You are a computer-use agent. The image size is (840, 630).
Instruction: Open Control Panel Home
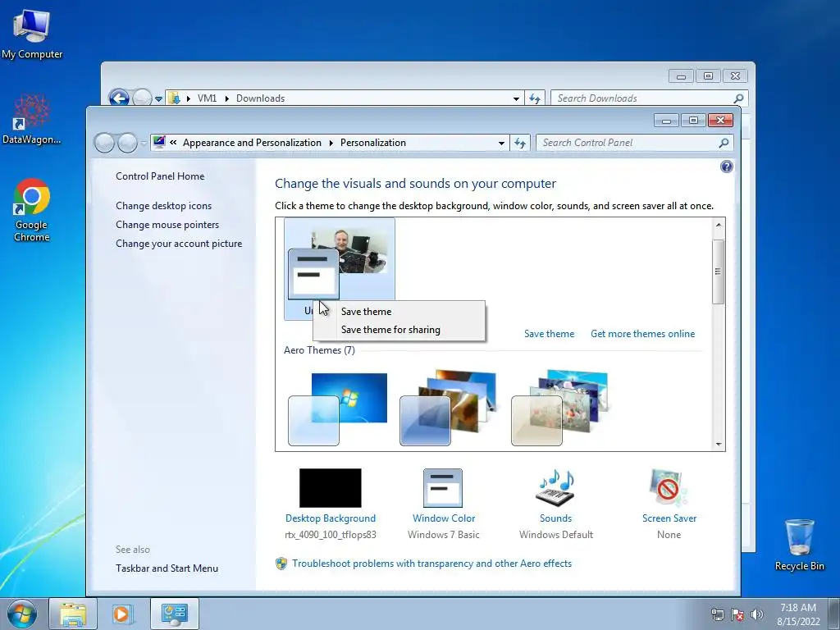[x=160, y=176]
